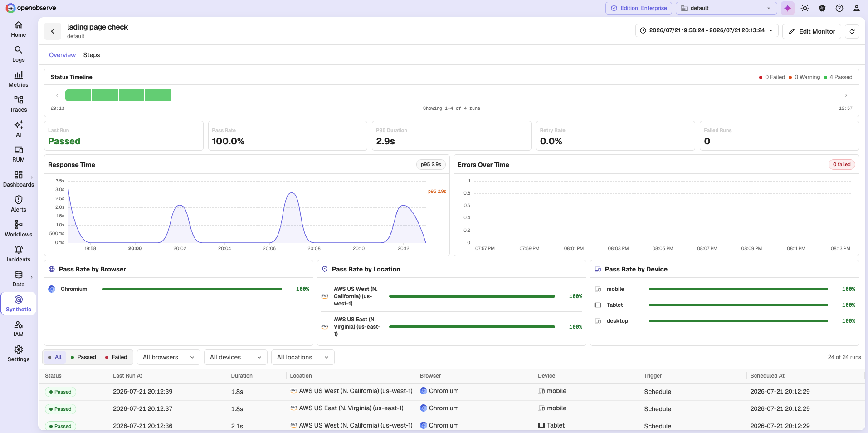Screen dimensions: 868x433
Task: Click AWS US East pass rate bar
Action: click(x=472, y=327)
